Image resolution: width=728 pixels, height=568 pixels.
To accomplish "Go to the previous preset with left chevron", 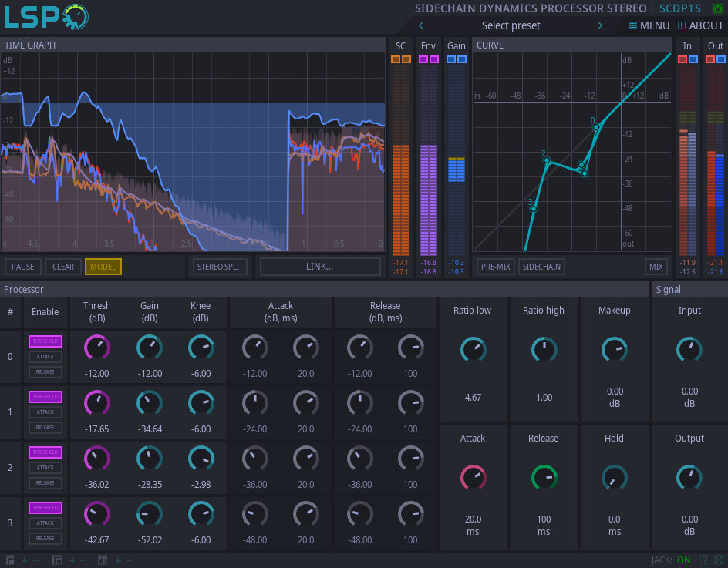I will click(x=421, y=25).
